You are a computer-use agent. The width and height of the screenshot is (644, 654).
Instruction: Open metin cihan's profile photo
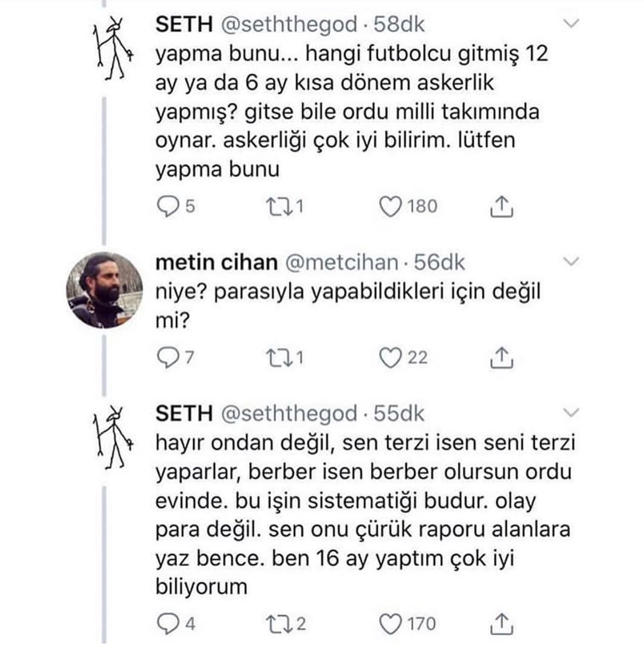(x=105, y=290)
